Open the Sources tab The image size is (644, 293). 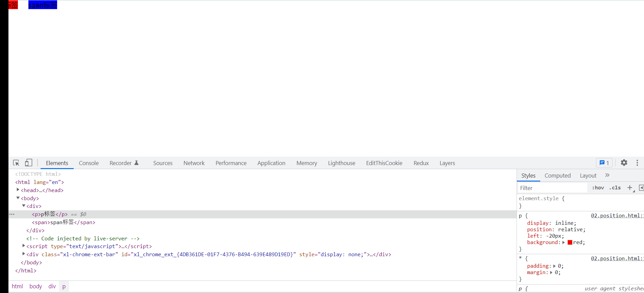[163, 163]
